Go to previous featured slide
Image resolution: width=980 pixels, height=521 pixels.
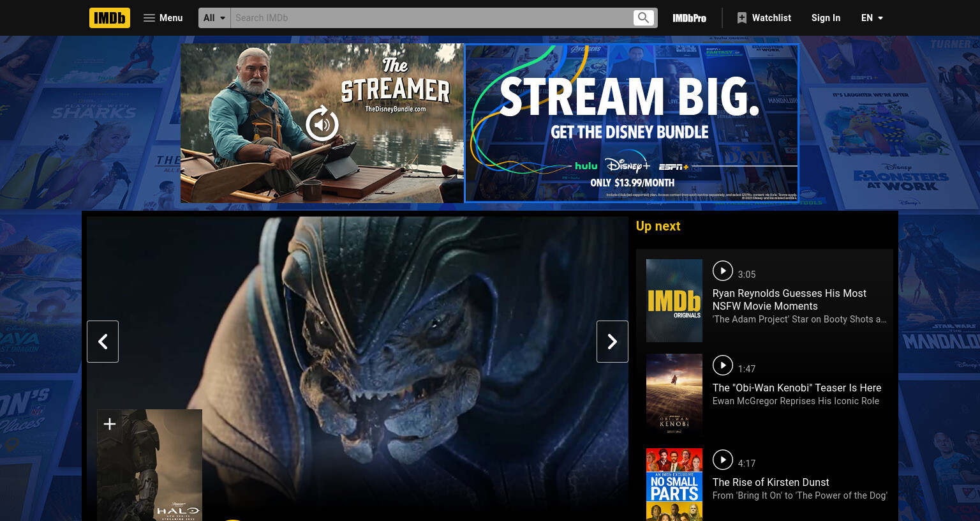pyautogui.click(x=103, y=342)
